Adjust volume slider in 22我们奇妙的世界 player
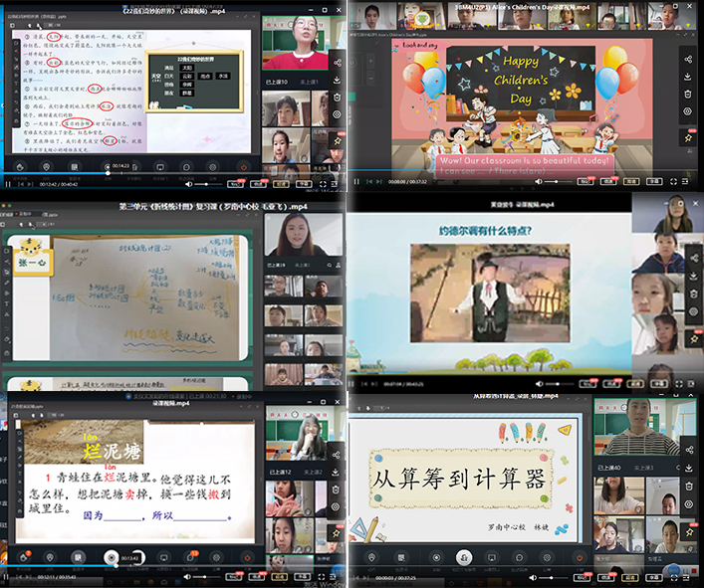This screenshot has height=588, width=704. click(x=207, y=184)
